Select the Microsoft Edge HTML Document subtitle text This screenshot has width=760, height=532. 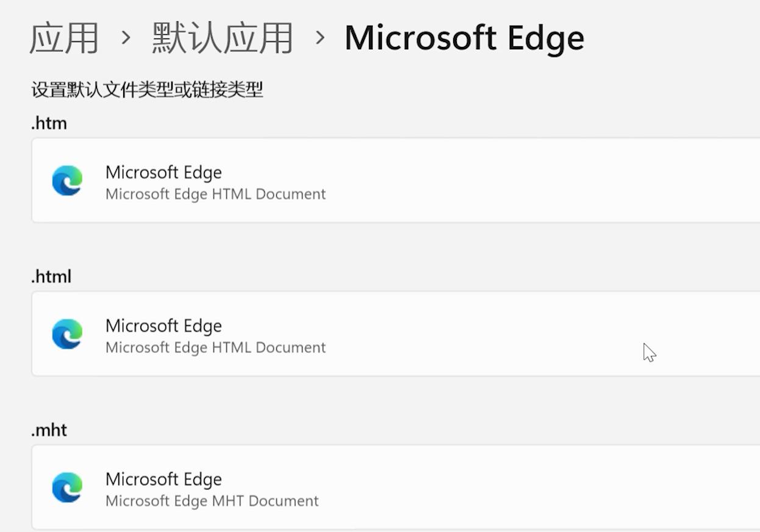pos(216,194)
